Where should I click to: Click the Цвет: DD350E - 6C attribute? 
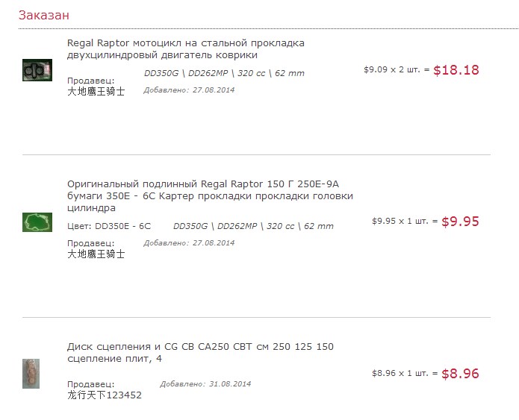[109, 226]
